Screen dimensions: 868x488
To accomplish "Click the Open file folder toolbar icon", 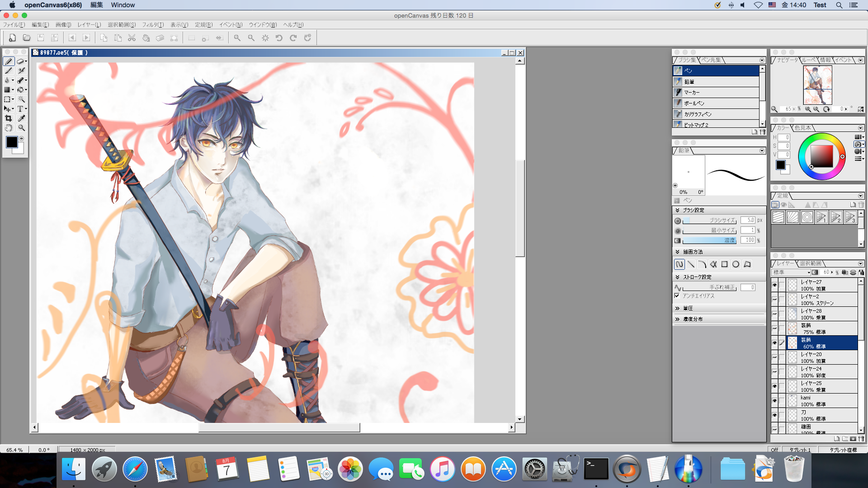I will pyautogui.click(x=27, y=38).
